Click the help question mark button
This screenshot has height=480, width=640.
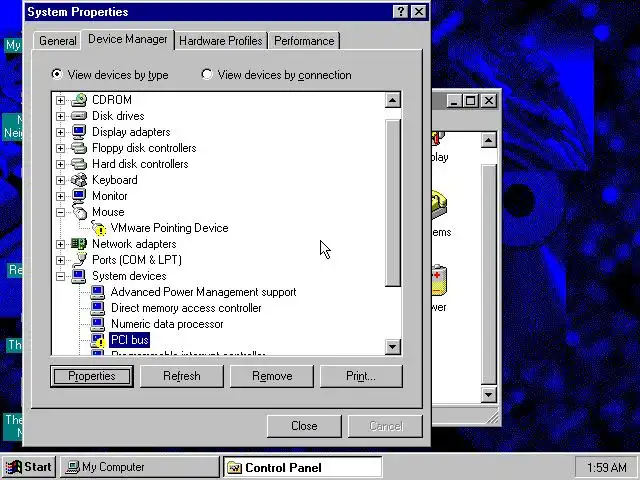tap(400, 12)
